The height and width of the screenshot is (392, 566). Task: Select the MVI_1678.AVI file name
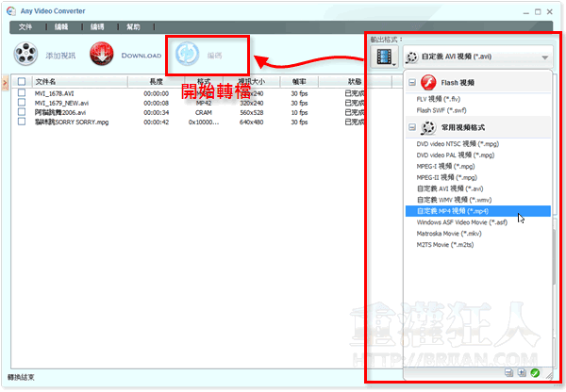pyautogui.click(x=54, y=93)
